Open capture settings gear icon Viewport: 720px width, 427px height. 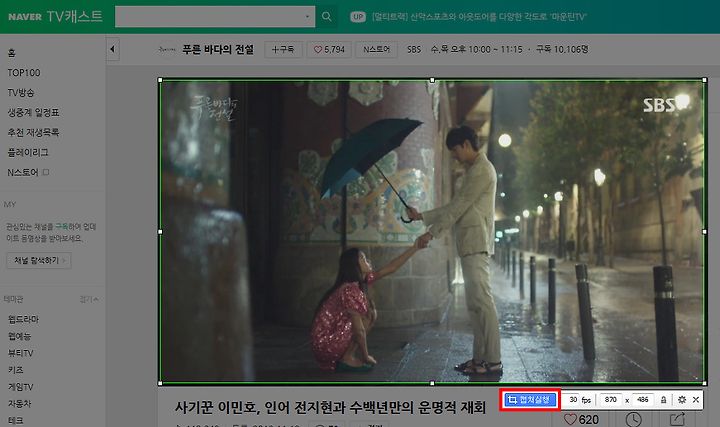[682, 400]
